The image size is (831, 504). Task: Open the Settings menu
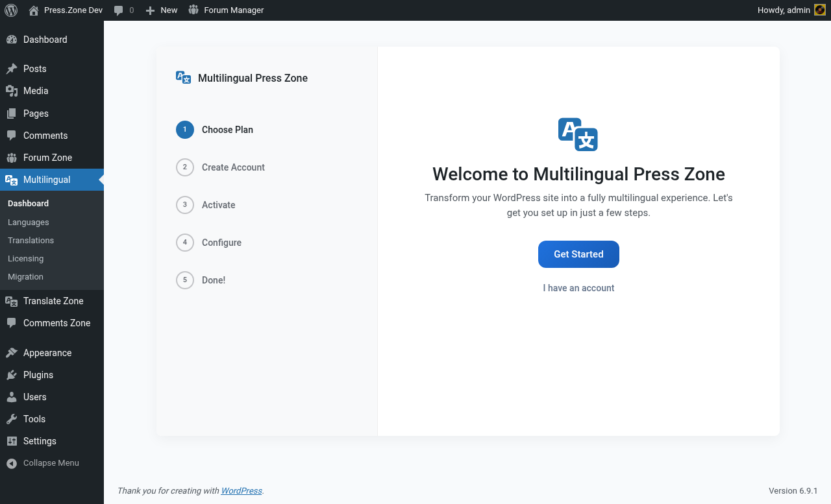coord(52,441)
